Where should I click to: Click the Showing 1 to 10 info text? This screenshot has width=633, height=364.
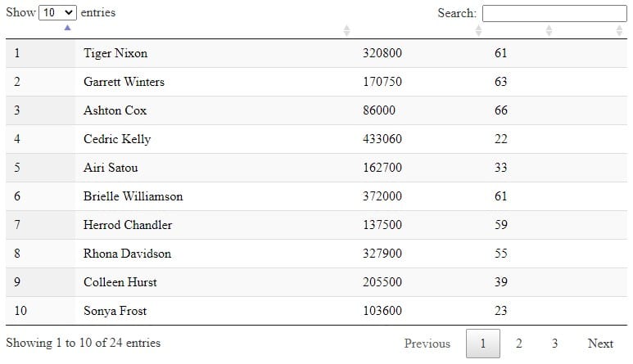click(84, 343)
